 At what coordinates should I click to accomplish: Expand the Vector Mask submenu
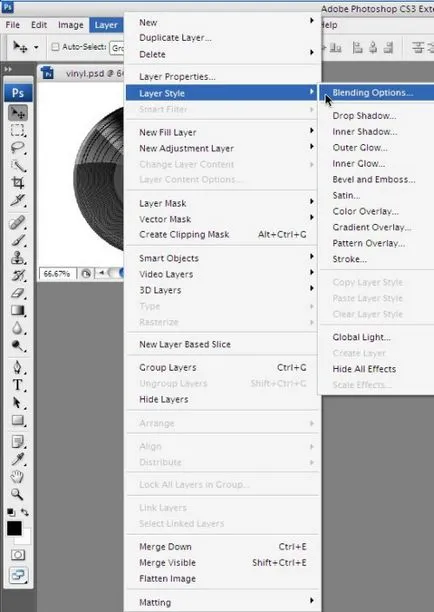click(x=223, y=219)
